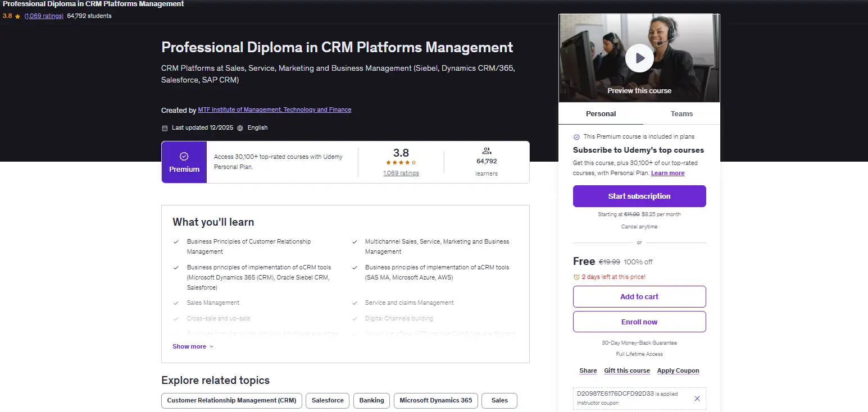Image resolution: width=868 pixels, height=412 pixels.
Task: Expand the Show more learning list
Action: [x=193, y=346]
